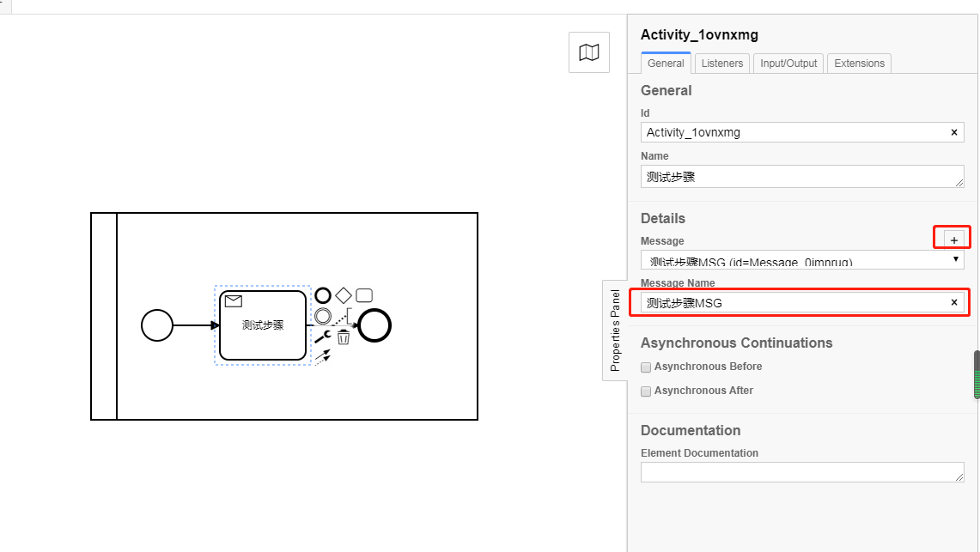Open the Input/Output tab
The image size is (980, 552).
(788, 63)
